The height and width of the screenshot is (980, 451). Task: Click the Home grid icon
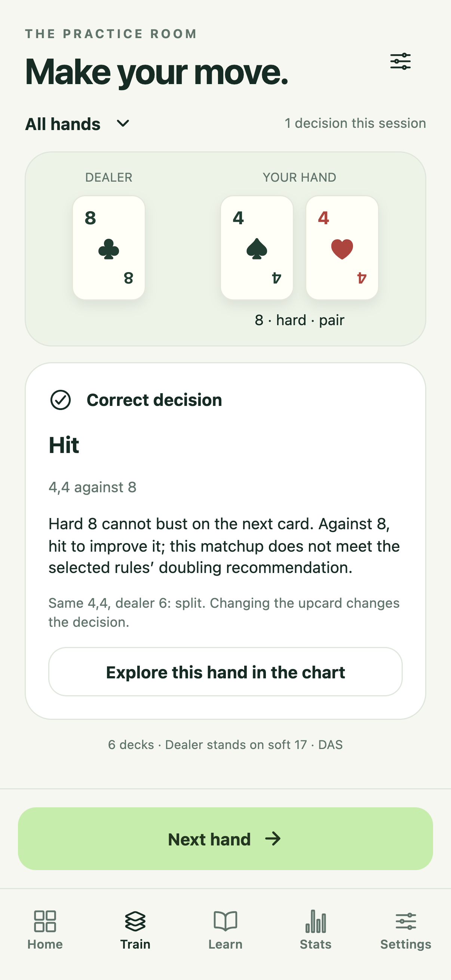tap(45, 921)
